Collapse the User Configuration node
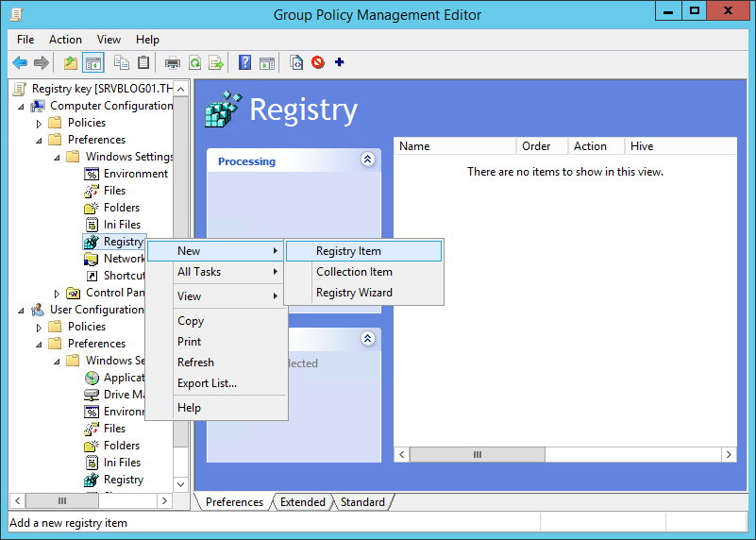The height and width of the screenshot is (540, 756). pyautogui.click(x=21, y=310)
